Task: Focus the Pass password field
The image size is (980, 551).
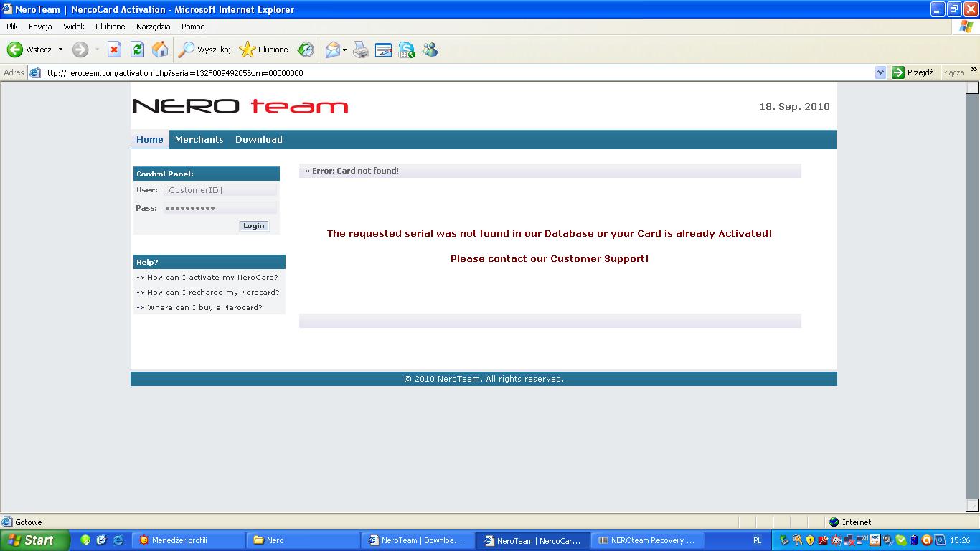Action: click(x=220, y=208)
